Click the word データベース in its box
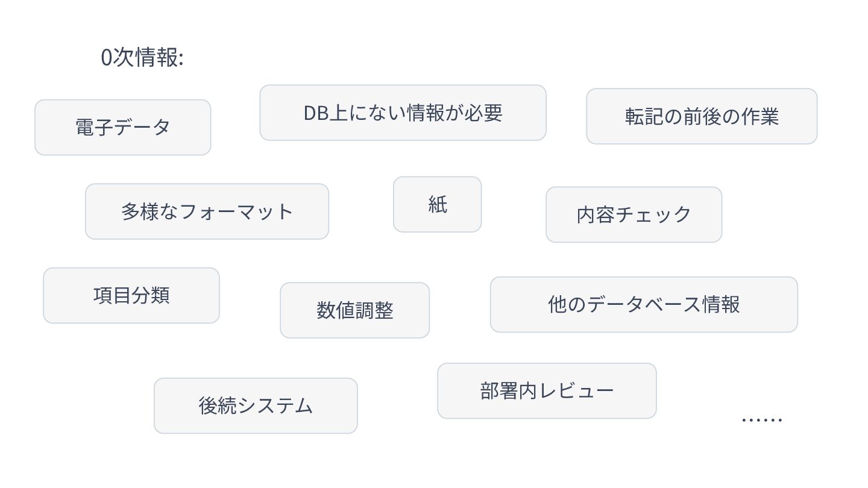 click(x=644, y=304)
